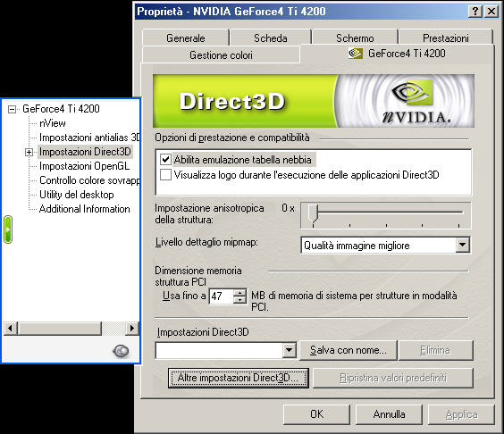Enable Visualizza logo Direct3D applications checkbox

click(x=165, y=175)
